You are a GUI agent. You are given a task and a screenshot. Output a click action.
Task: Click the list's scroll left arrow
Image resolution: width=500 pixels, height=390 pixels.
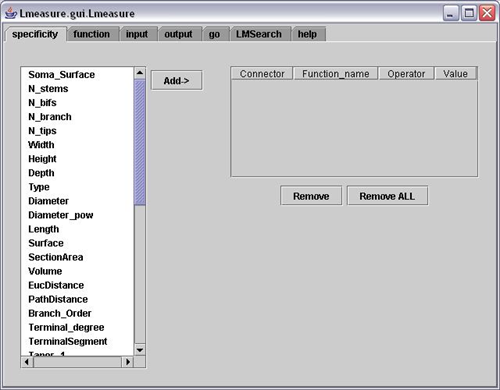pos(27,362)
